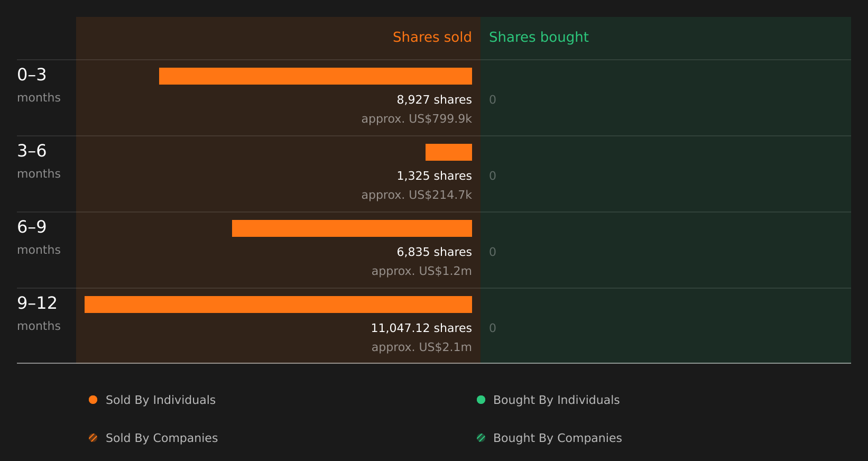Image resolution: width=868 pixels, height=461 pixels.
Task: Select the approx. US$2.1m amount
Action: (421, 347)
